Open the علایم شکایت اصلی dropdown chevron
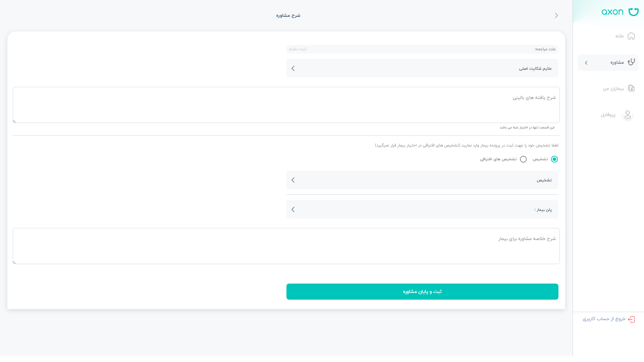Viewport: 644px width, 362px height. click(293, 68)
